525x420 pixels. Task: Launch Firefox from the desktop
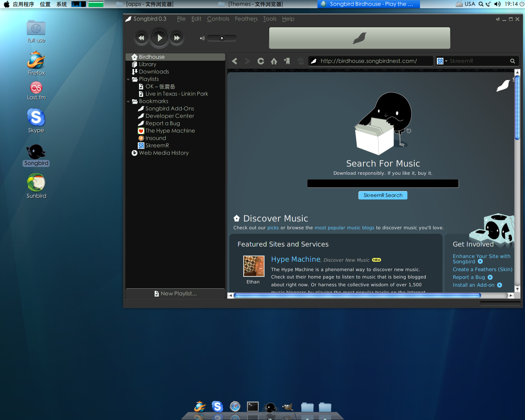[36, 63]
